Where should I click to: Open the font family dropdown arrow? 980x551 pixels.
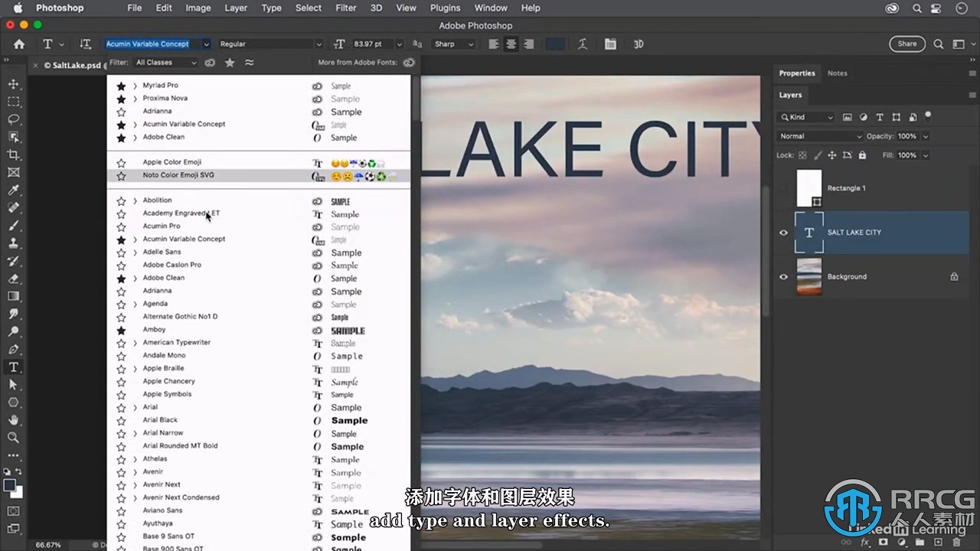(x=206, y=44)
